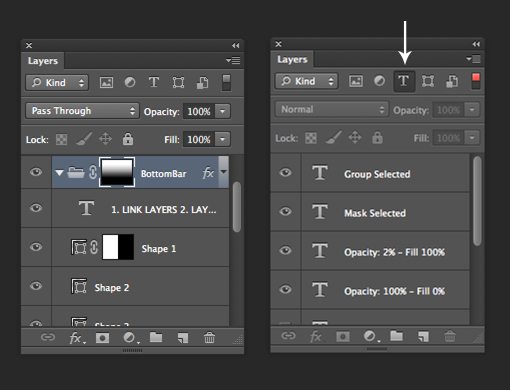510x390 pixels.
Task: Link layers icon in left panel footer
Action: tap(48, 337)
